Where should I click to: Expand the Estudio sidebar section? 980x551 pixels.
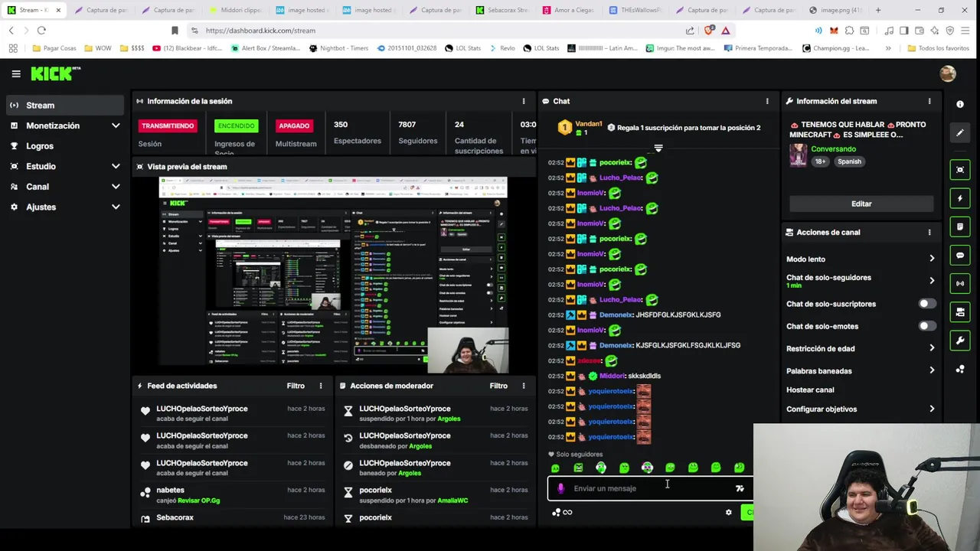116,166
